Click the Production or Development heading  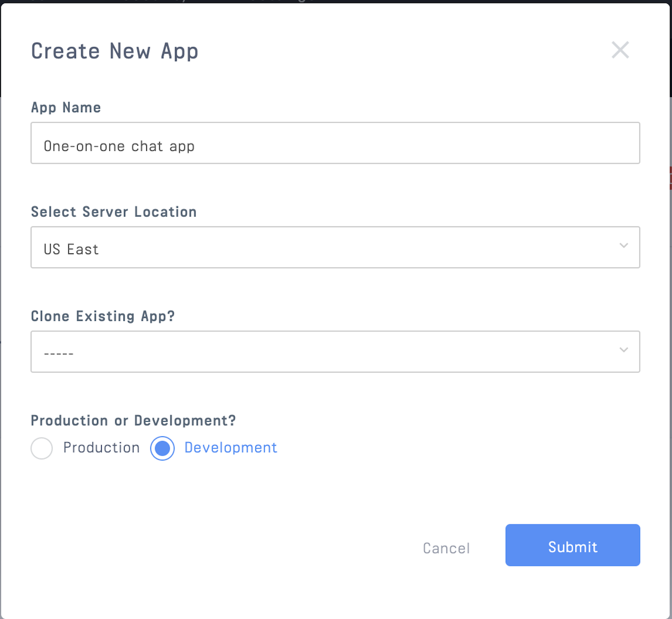pyautogui.click(x=133, y=420)
